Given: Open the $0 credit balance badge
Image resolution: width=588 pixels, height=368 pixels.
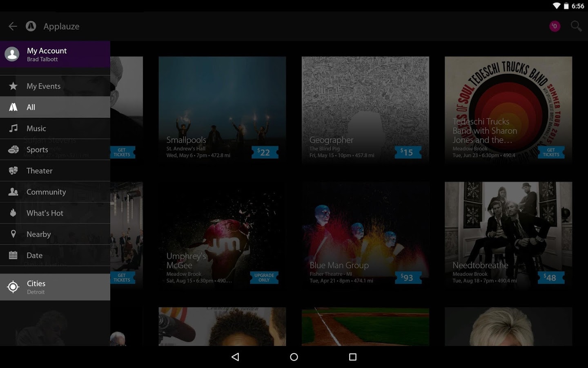Looking at the screenshot, I should click(x=555, y=26).
